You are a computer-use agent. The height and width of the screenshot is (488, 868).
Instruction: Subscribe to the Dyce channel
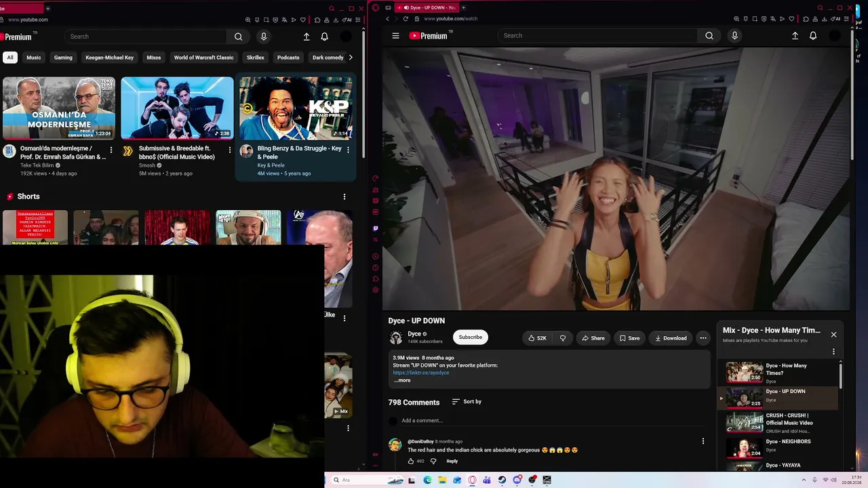coord(470,338)
